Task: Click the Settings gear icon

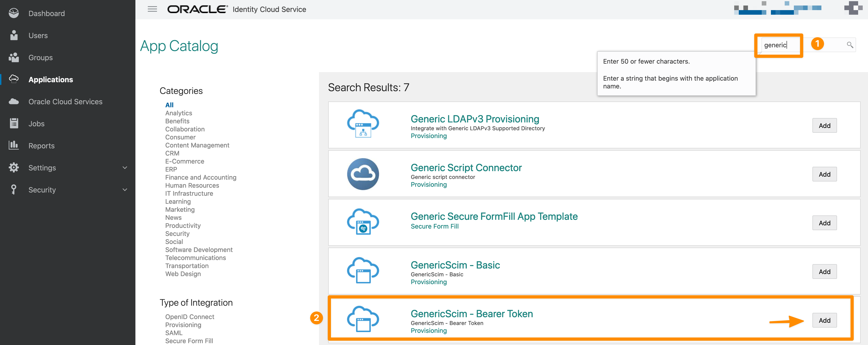Action: (14, 167)
